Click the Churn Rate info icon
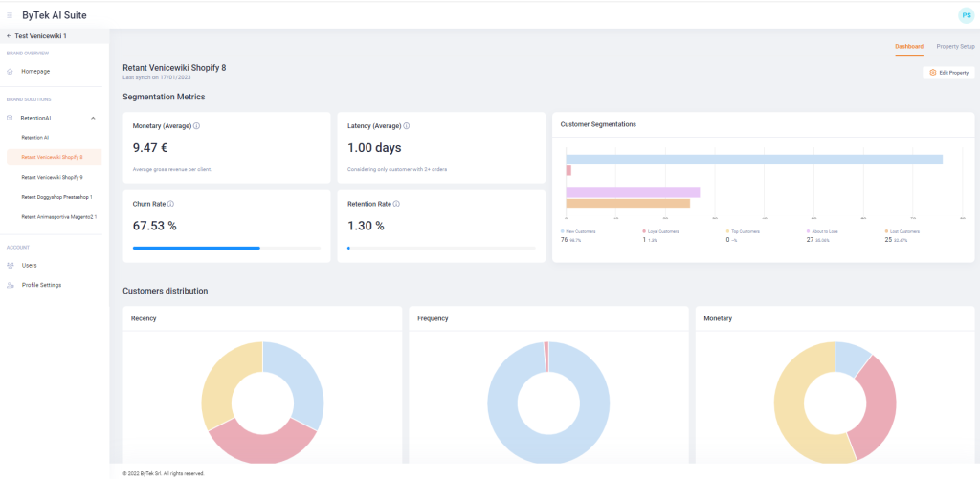The image size is (980, 479). tap(170, 204)
